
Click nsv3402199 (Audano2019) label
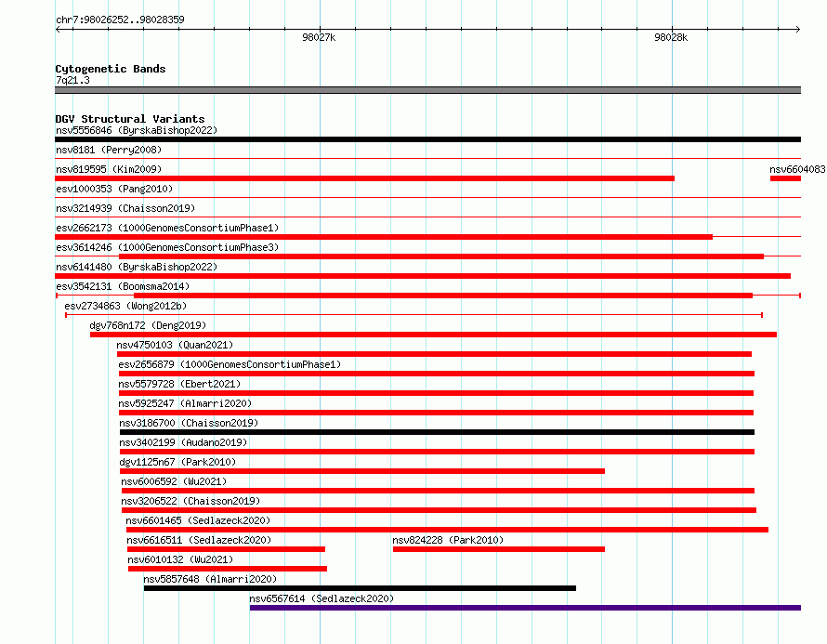183,442
